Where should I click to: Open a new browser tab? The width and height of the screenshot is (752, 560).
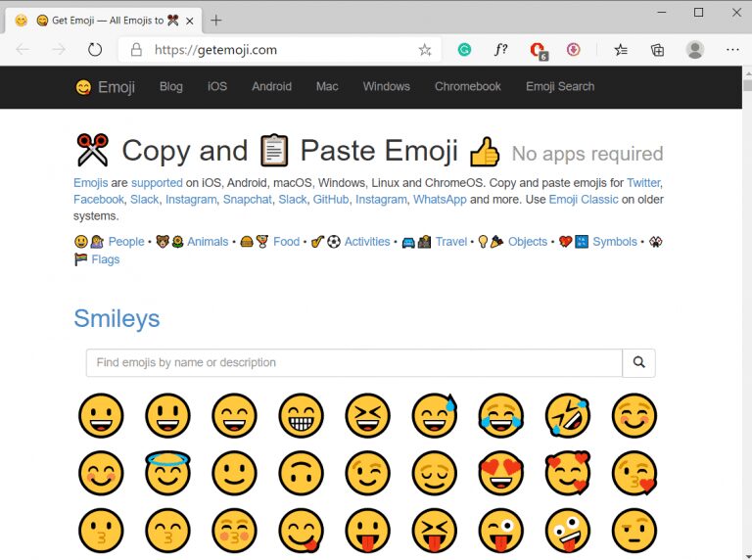click(x=215, y=21)
